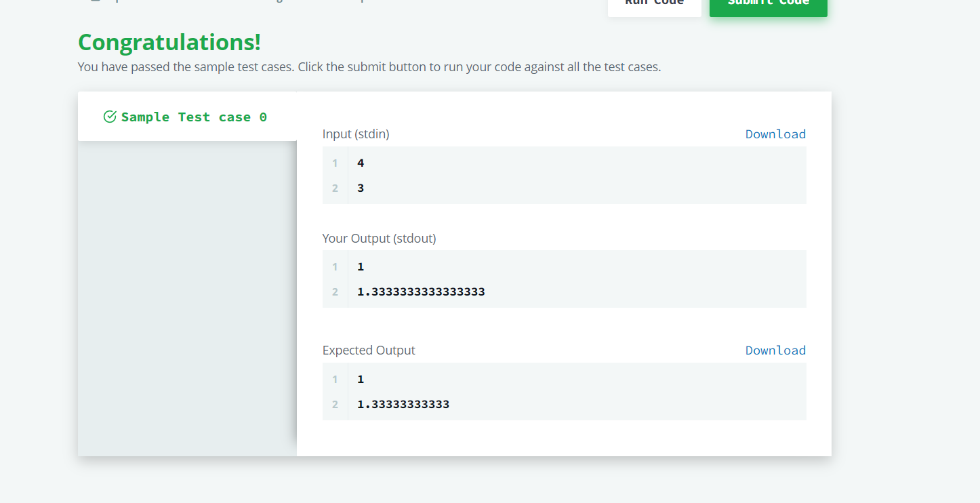Click the input value 3 in stdin
This screenshot has height=503, width=980.
[361, 188]
